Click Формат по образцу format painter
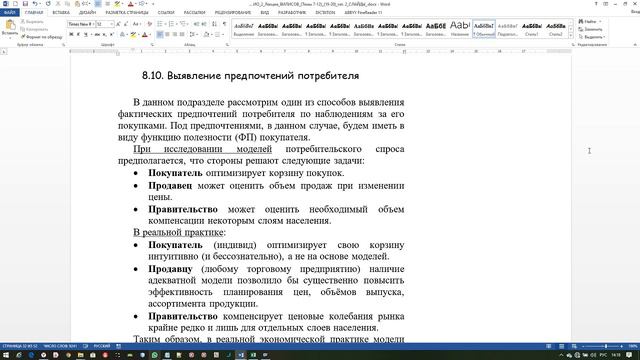The width and height of the screenshot is (640, 360). (x=41, y=37)
